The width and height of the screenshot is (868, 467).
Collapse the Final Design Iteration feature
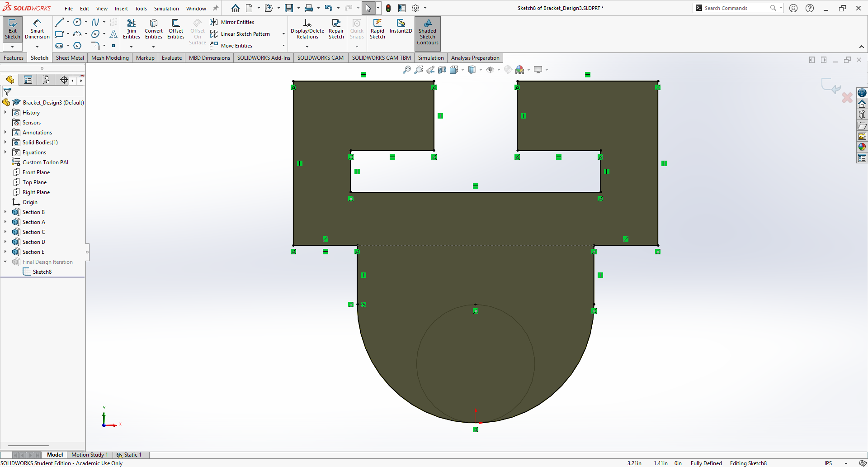click(5, 262)
